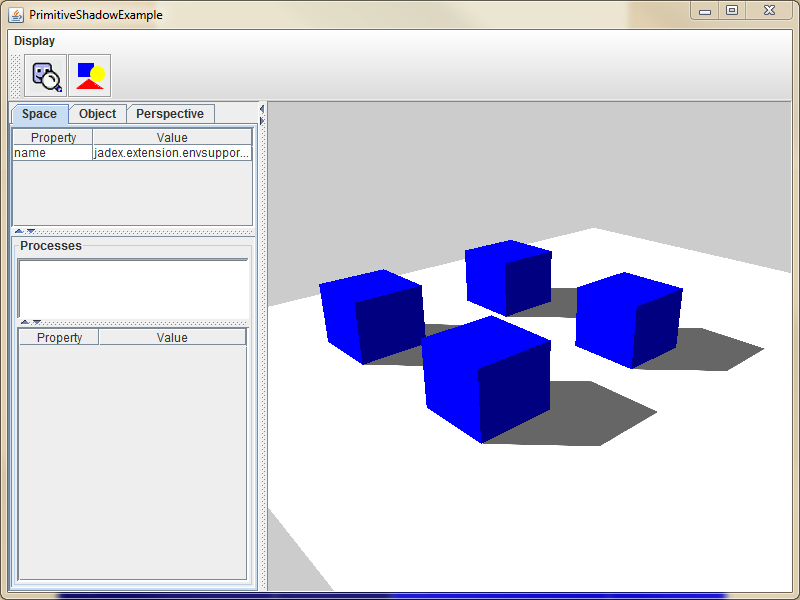Select the Perspective tab
This screenshot has width=800, height=600.
(x=170, y=114)
